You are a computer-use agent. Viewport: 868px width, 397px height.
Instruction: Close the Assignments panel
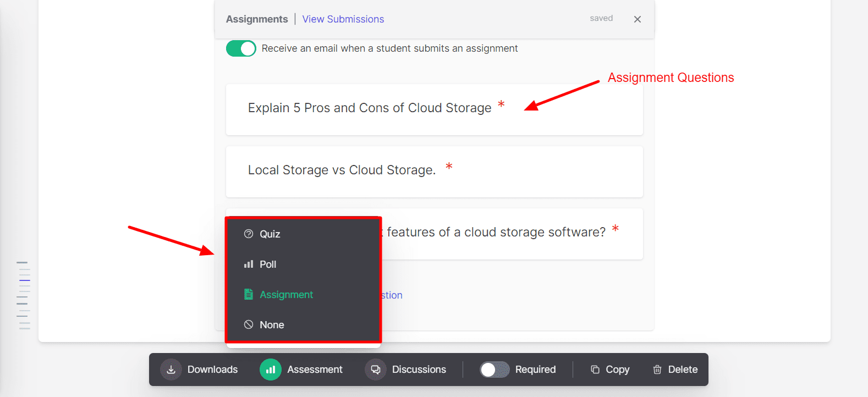coord(637,19)
